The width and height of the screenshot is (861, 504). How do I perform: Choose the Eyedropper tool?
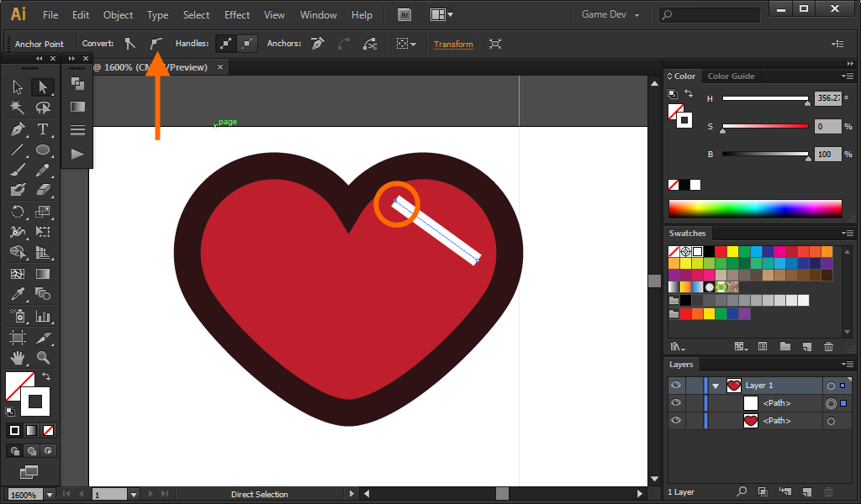pos(18,294)
